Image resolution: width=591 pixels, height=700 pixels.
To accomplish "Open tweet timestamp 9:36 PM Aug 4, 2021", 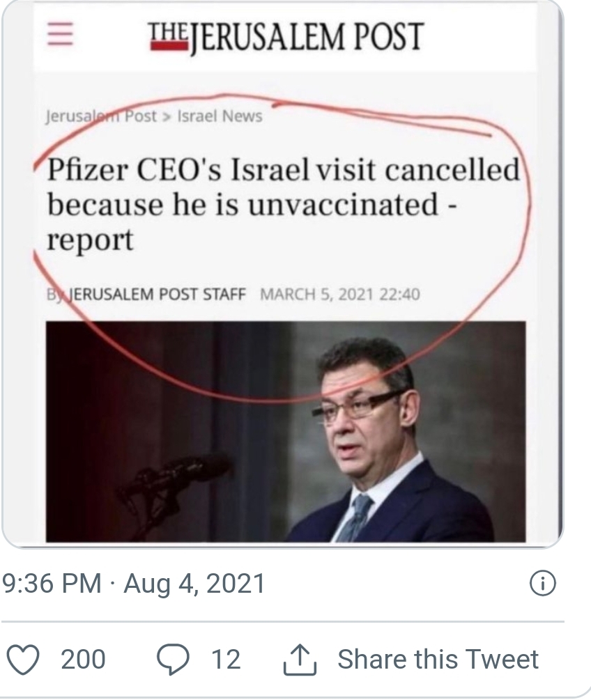I will pos(134,583).
